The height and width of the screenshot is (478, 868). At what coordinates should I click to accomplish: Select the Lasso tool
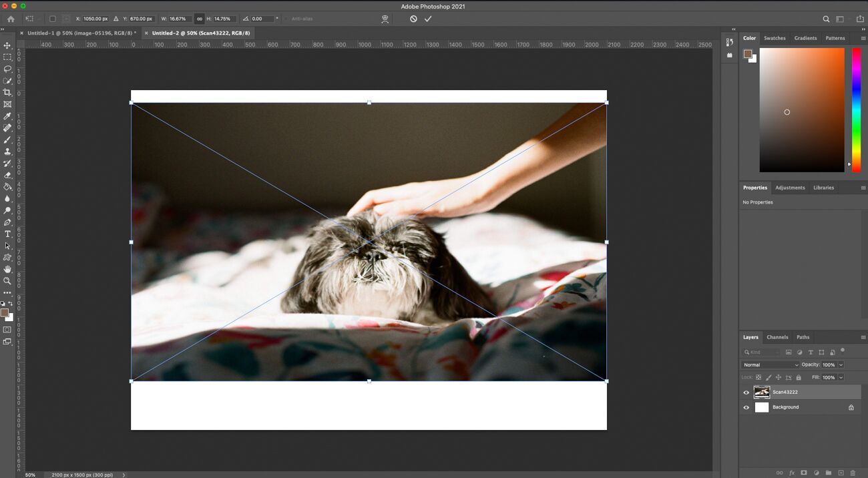[x=8, y=69]
